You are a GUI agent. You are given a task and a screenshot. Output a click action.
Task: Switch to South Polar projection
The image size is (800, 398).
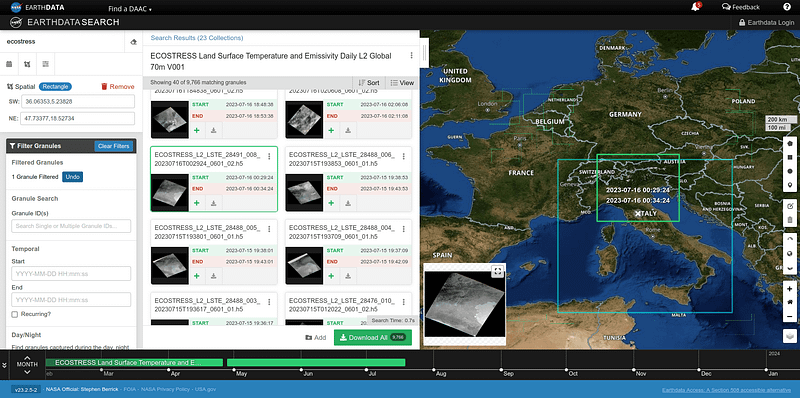click(790, 268)
